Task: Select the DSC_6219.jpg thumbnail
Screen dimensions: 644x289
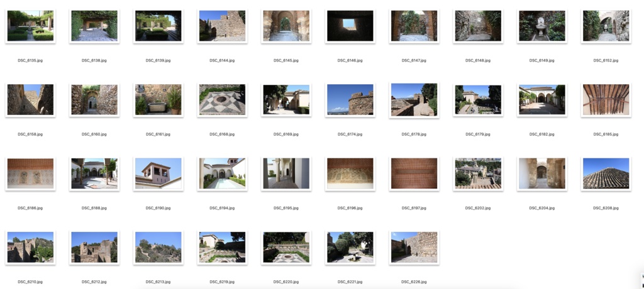Action: 222,248
